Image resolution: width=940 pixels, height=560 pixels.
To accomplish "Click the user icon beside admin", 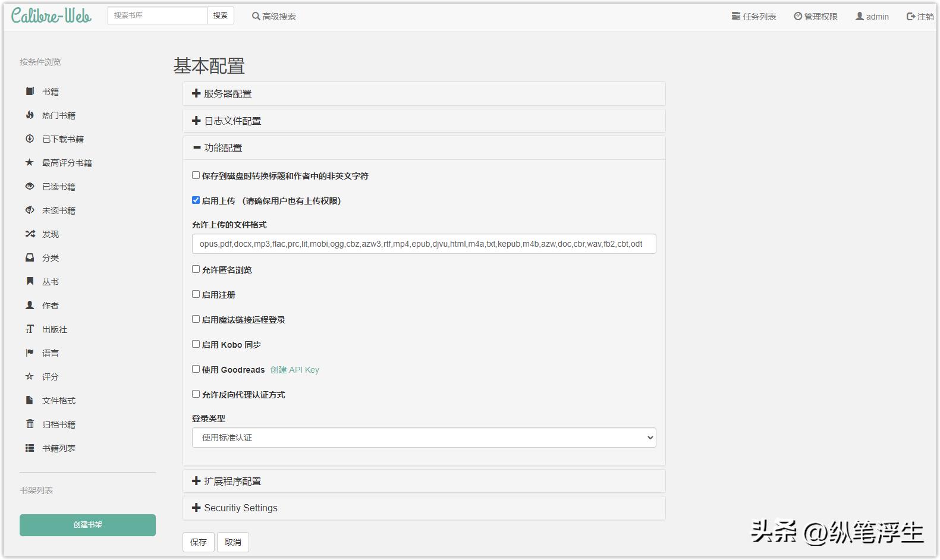I will click(x=860, y=16).
